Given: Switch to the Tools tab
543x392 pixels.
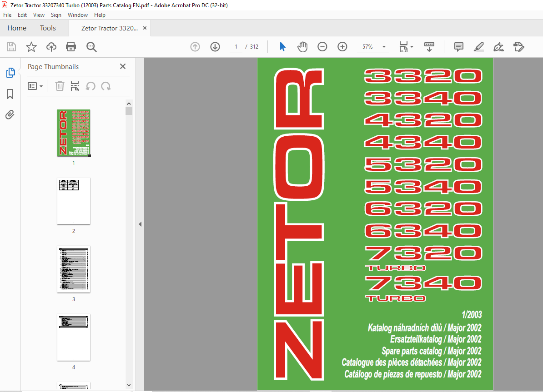Looking at the screenshot, I should pyautogui.click(x=48, y=28).
